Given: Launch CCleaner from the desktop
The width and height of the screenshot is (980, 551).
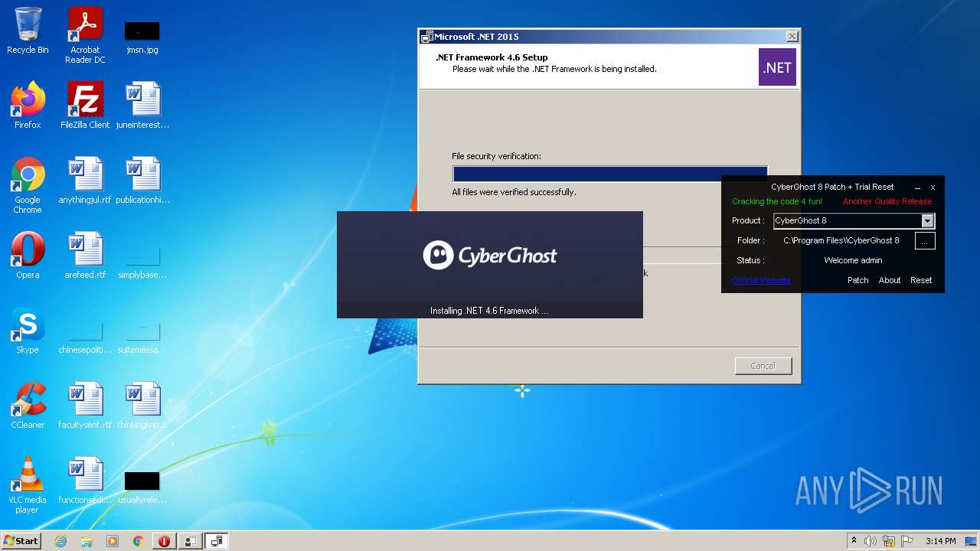Looking at the screenshot, I should click(28, 405).
